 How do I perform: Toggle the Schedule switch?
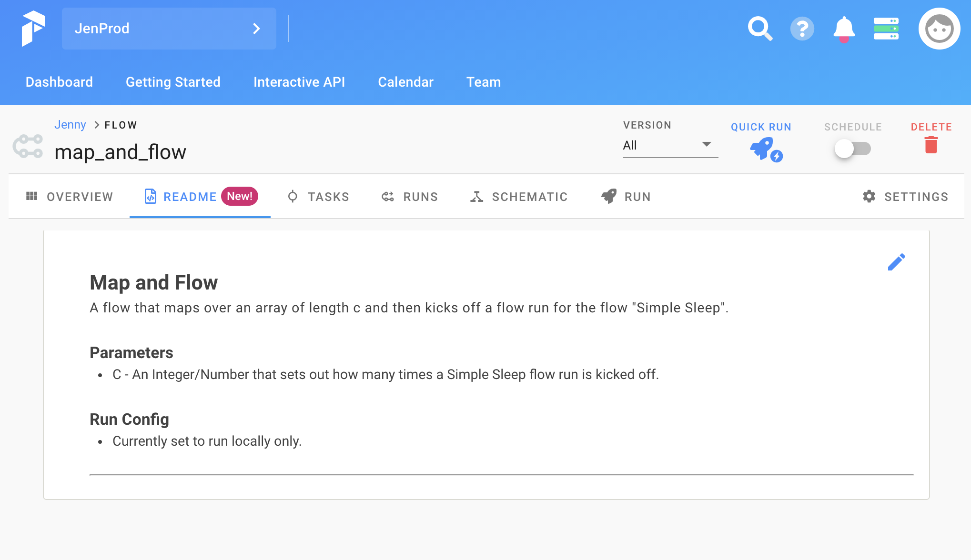point(852,149)
